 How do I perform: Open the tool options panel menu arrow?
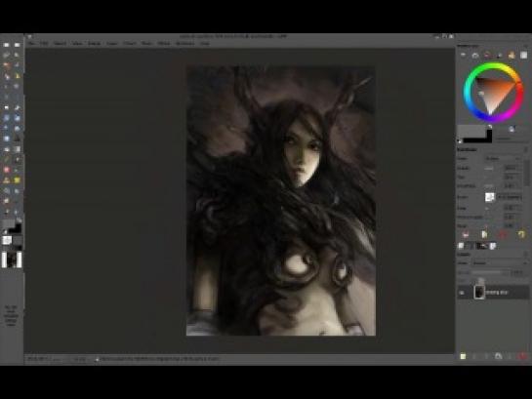(x=526, y=149)
